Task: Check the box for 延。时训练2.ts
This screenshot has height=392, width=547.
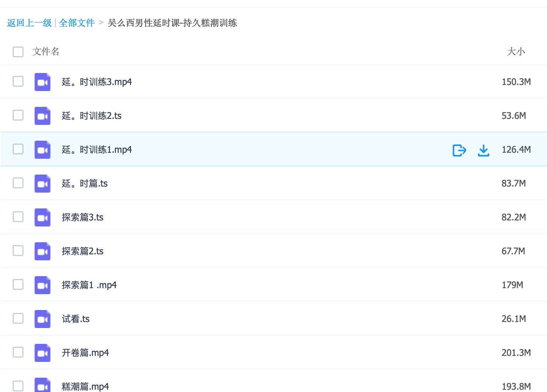Action: [18, 115]
